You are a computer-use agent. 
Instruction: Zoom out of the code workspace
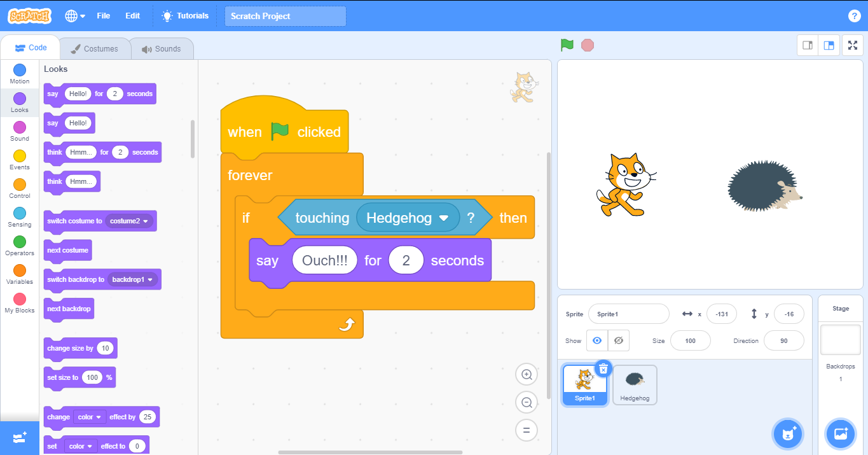[x=527, y=402]
